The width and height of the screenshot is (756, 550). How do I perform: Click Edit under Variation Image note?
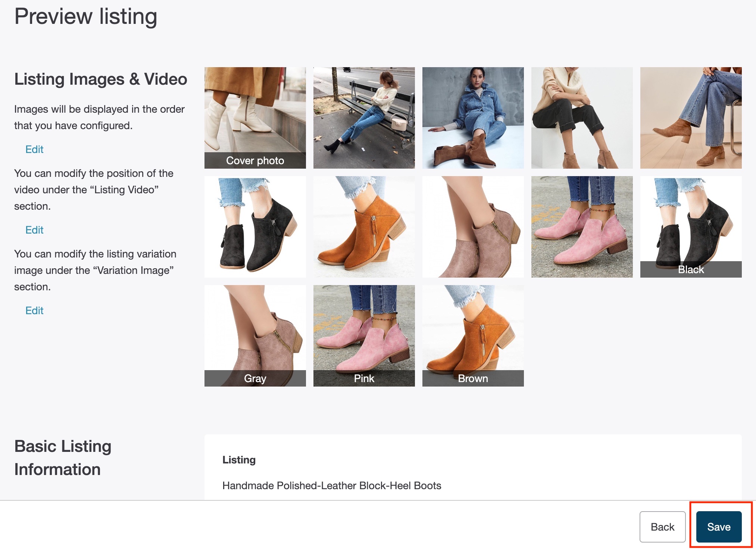[x=34, y=310]
